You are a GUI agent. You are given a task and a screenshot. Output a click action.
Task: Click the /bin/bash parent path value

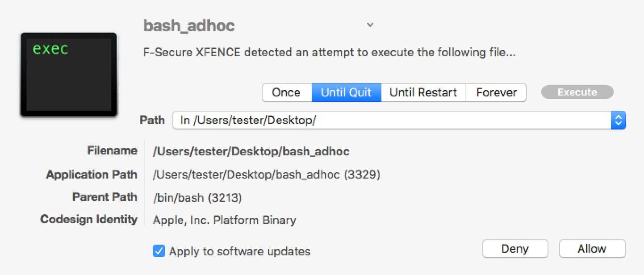pos(197,197)
